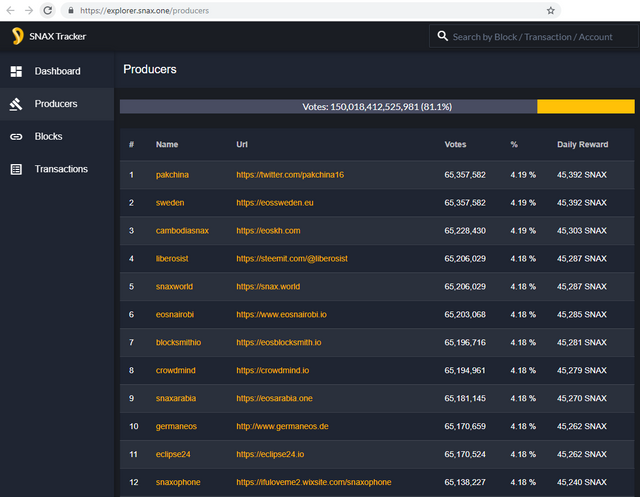Visit https://twitter.com/pakchina16 link
640x497 pixels.
coord(290,175)
